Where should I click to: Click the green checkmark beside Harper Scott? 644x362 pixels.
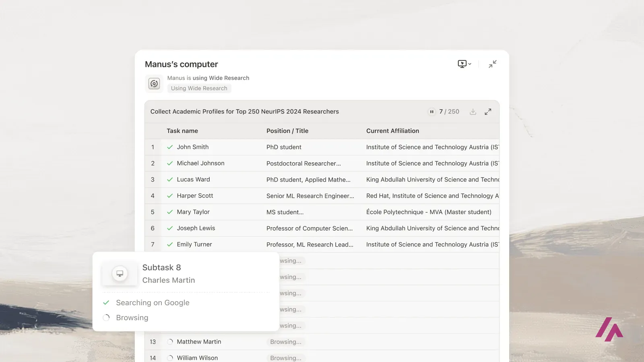coord(170,196)
